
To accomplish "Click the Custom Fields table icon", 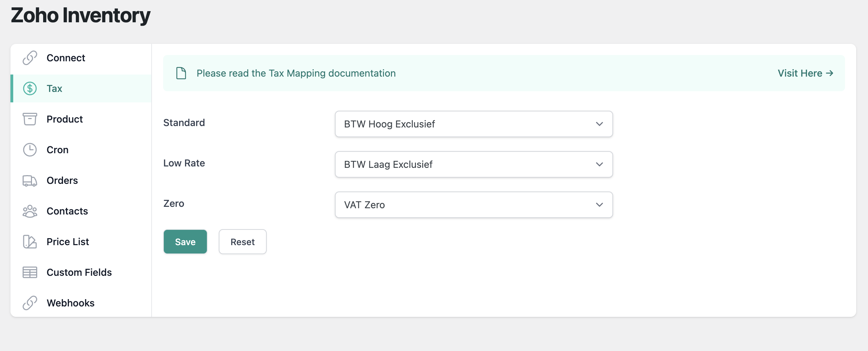I will tap(30, 272).
